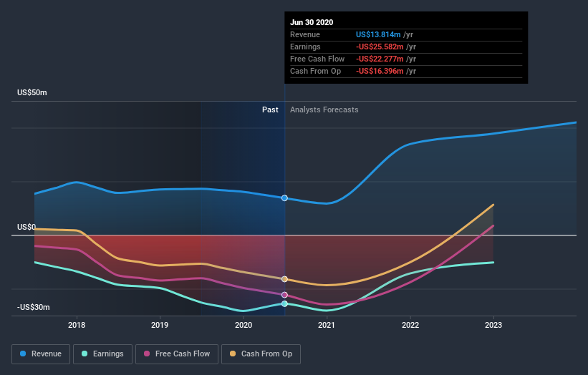Click the Earnings row label in tooltip
This screenshot has height=375, width=588.
point(305,47)
